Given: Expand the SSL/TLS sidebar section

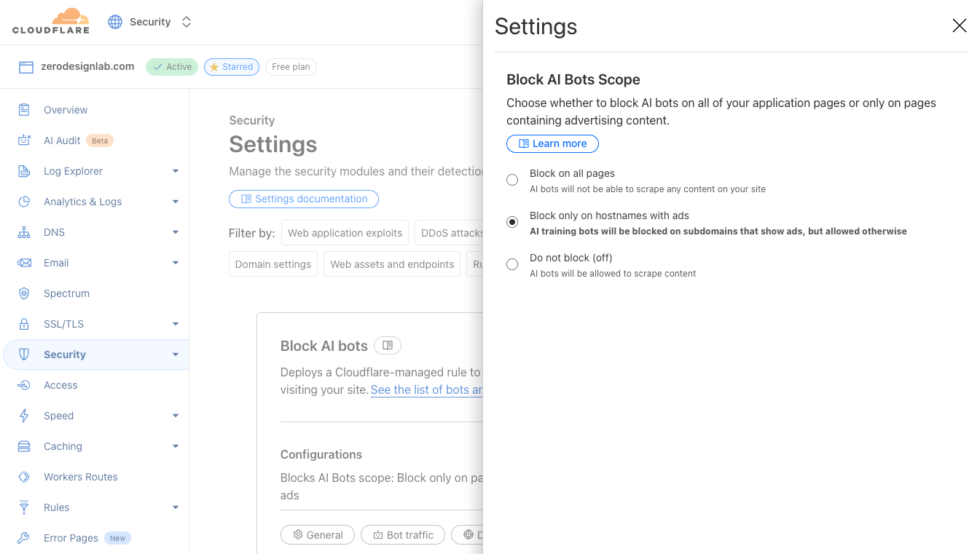Looking at the screenshot, I should pos(175,324).
